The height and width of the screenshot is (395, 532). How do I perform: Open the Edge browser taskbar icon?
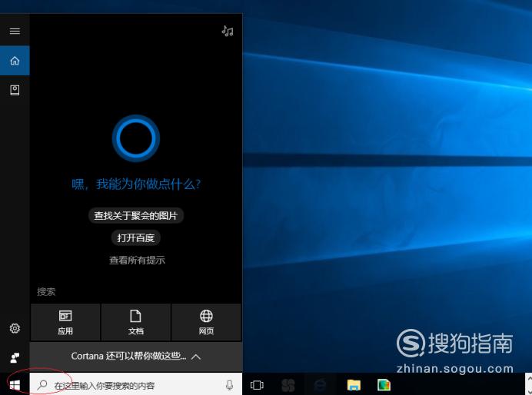tap(320, 385)
